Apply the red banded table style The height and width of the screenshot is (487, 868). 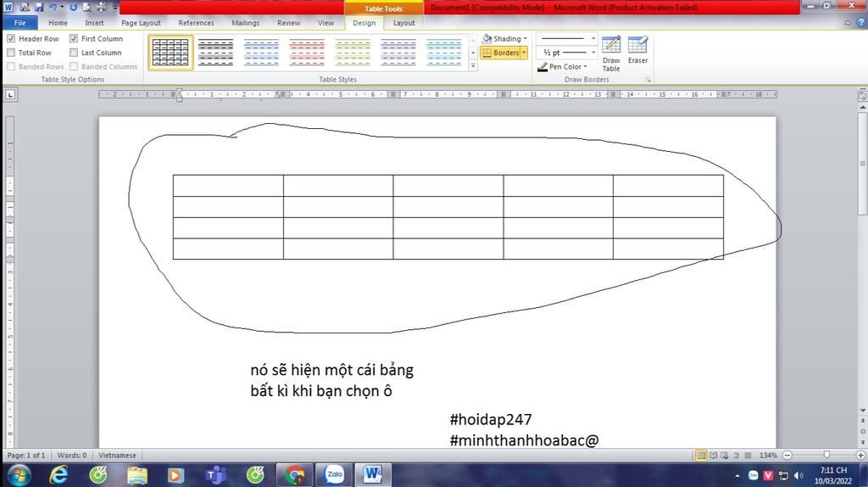pyautogui.click(x=307, y=53)
